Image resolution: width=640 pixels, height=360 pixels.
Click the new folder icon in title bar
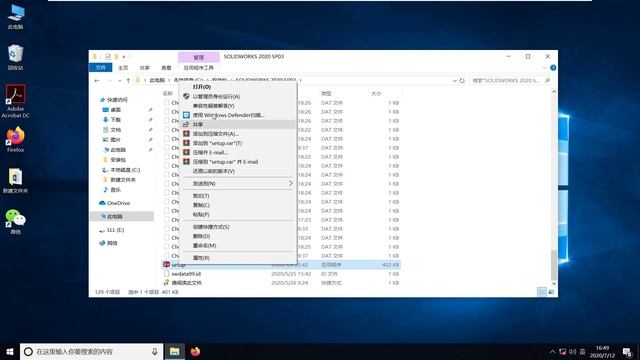click(x=116, y=57)
